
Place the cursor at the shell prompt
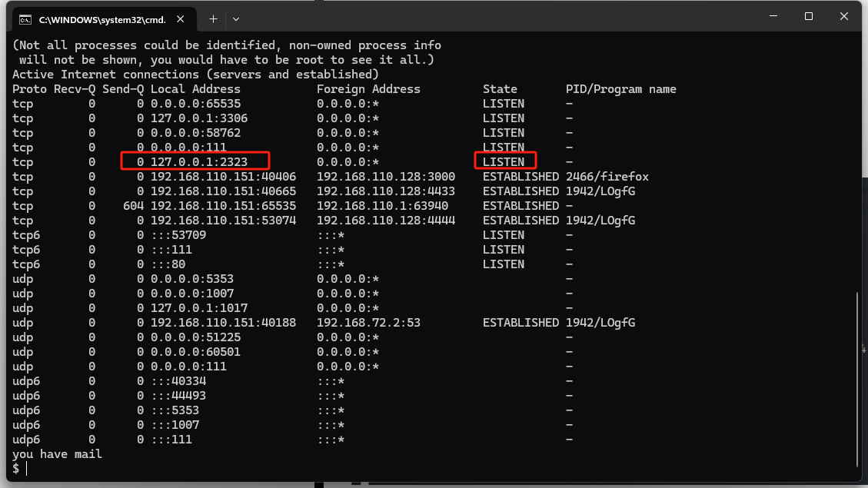(23, 468)
